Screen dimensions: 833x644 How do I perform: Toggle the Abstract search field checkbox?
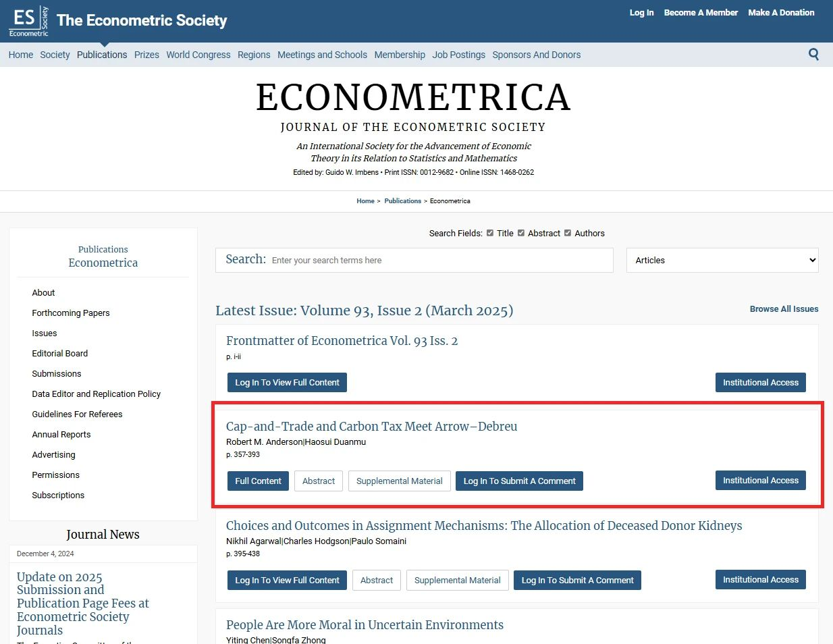click(521, 233)
